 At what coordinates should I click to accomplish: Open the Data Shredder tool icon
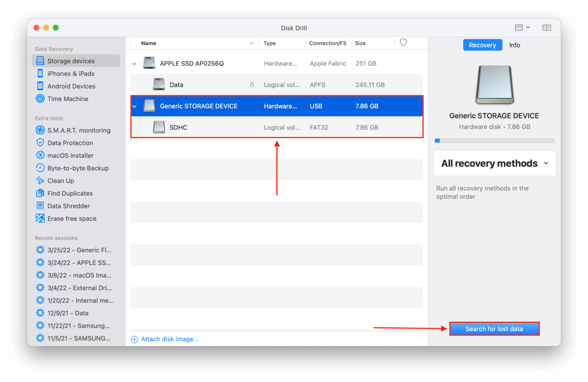40,206
